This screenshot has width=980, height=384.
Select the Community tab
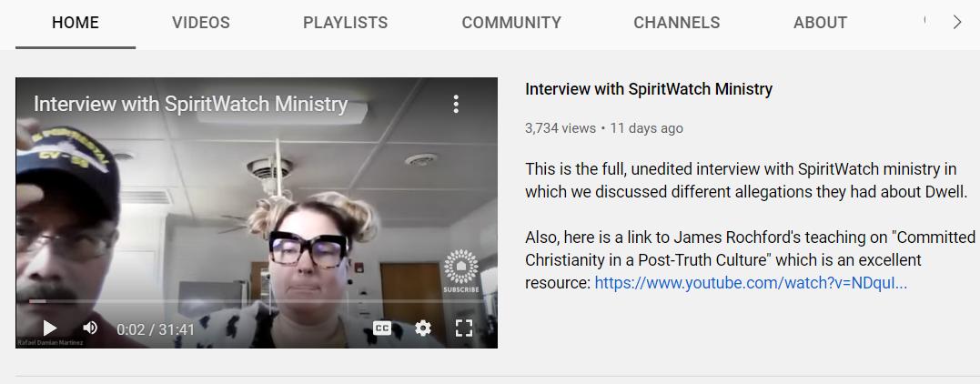coord(511,23)
